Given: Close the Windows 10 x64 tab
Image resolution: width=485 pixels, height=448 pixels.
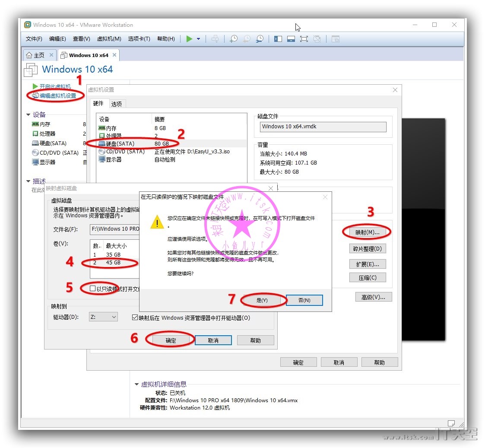Looking at the screenshot, I should click(114, 55).
